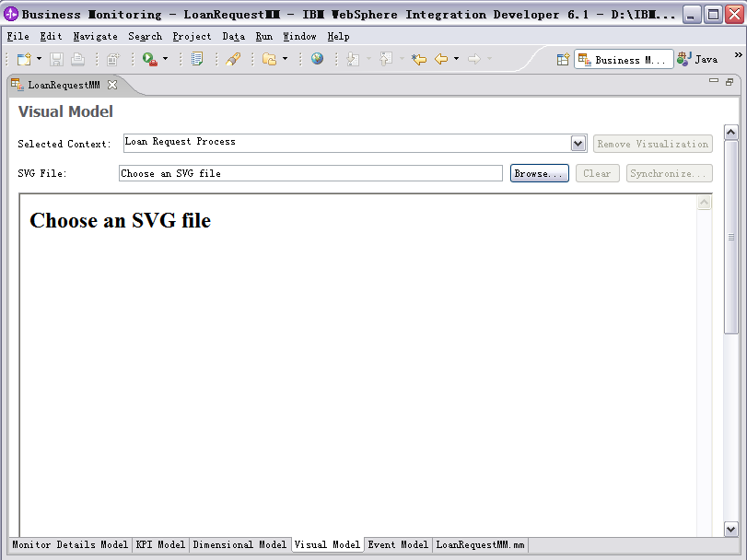Click the Browse... button
Image resolution: width=747 pixels, height=560 pixels.
pyautogui.click(x=539, y=173)
